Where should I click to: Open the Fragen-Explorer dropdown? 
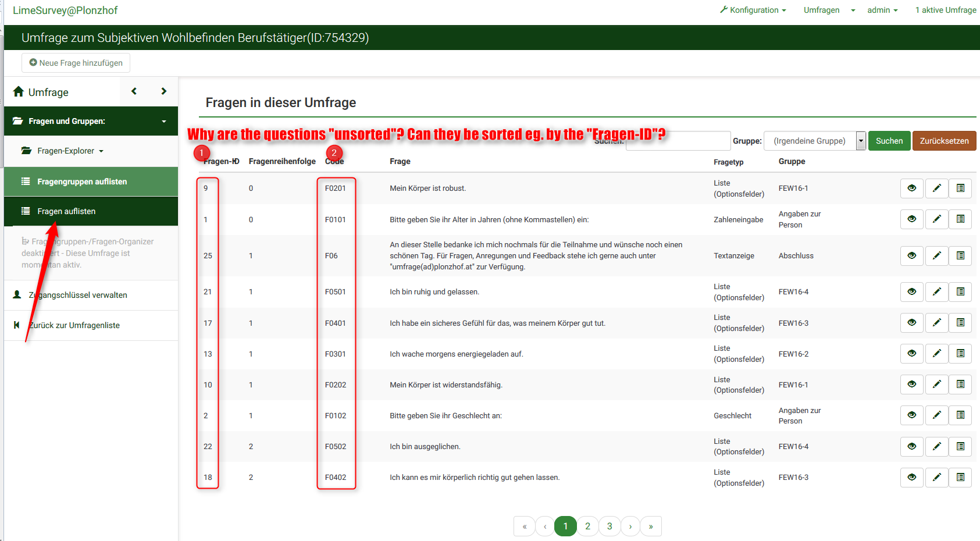(63, 151)
